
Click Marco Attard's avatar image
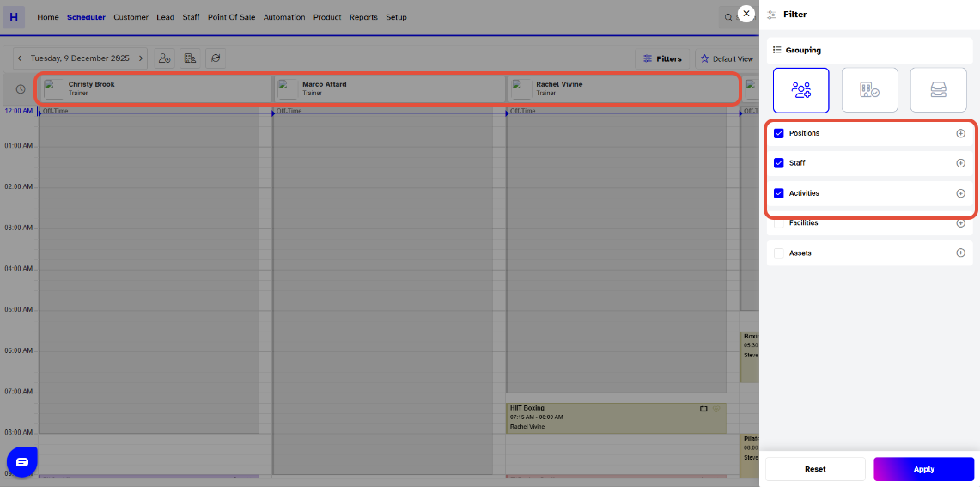(288, 89)
